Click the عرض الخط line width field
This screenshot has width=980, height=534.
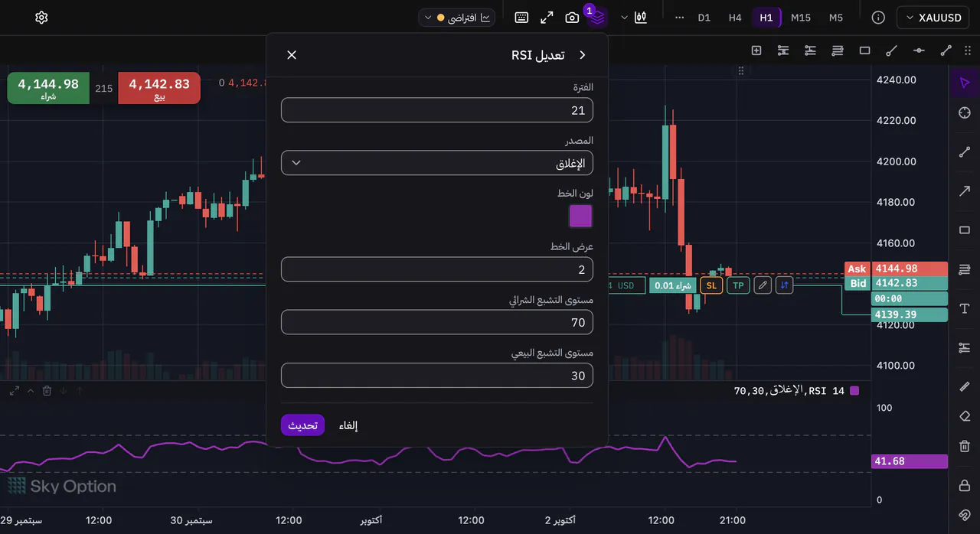437,269
